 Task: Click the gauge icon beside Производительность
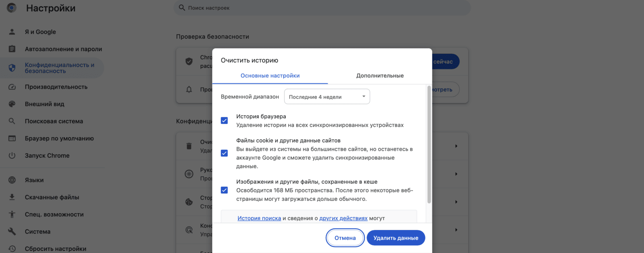pyautogui.click(x=12, y=87)
